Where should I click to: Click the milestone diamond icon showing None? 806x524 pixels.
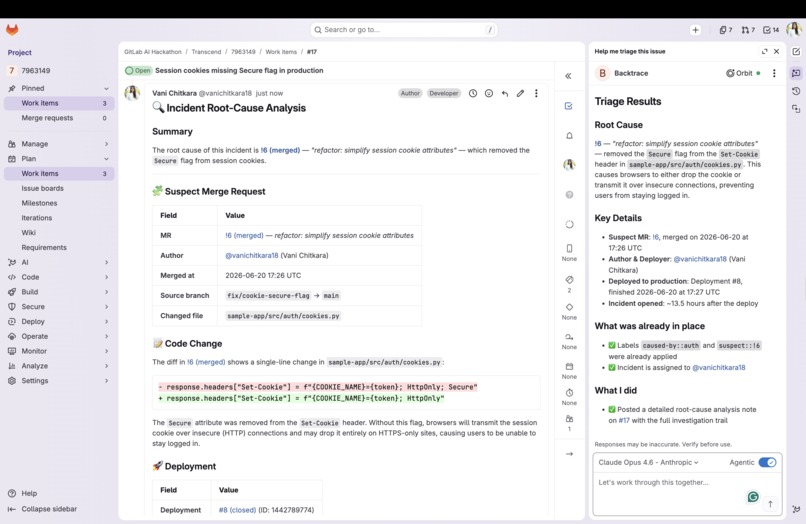click(569, 307)
